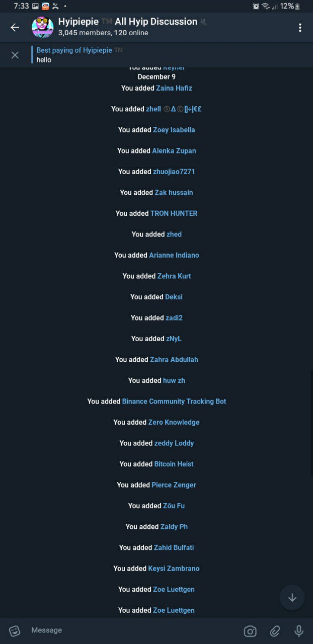Tap the TRON HUNTER username
This screenshot has height=644, width=313.
click(x=174, y=213)
